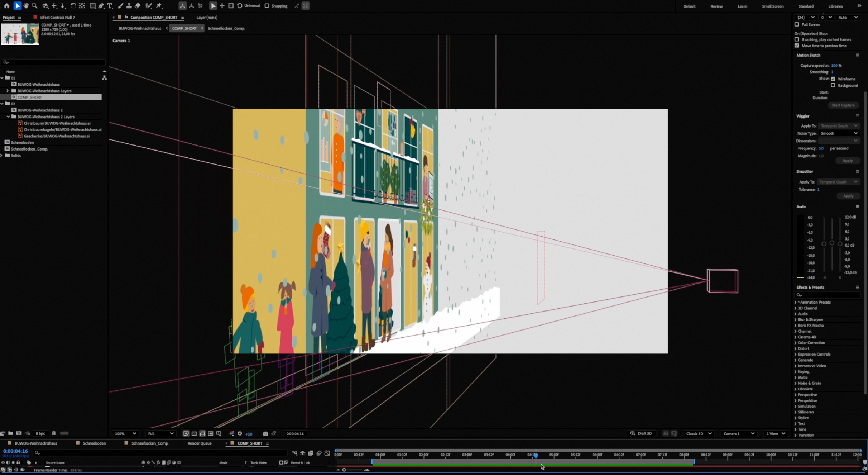Switch to Schneeflocken_Comp. timeline tab

(150, 443)
